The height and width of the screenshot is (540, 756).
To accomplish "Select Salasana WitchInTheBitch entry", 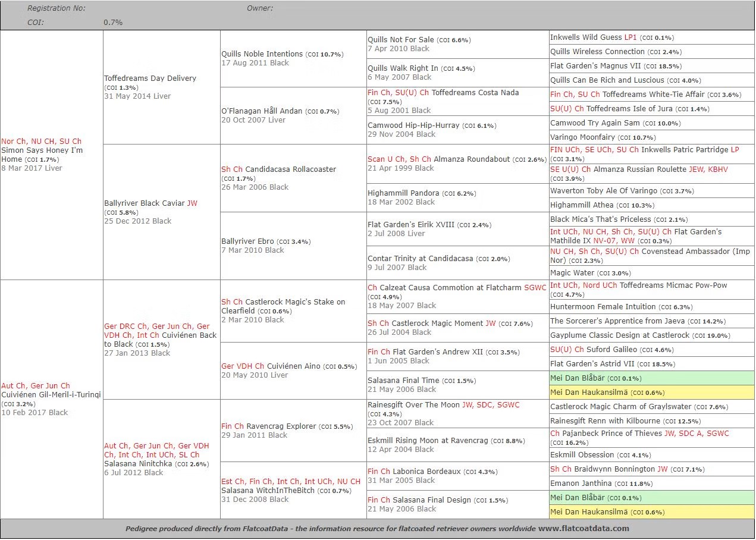I will pyautogui.click(x=268, y=490).
